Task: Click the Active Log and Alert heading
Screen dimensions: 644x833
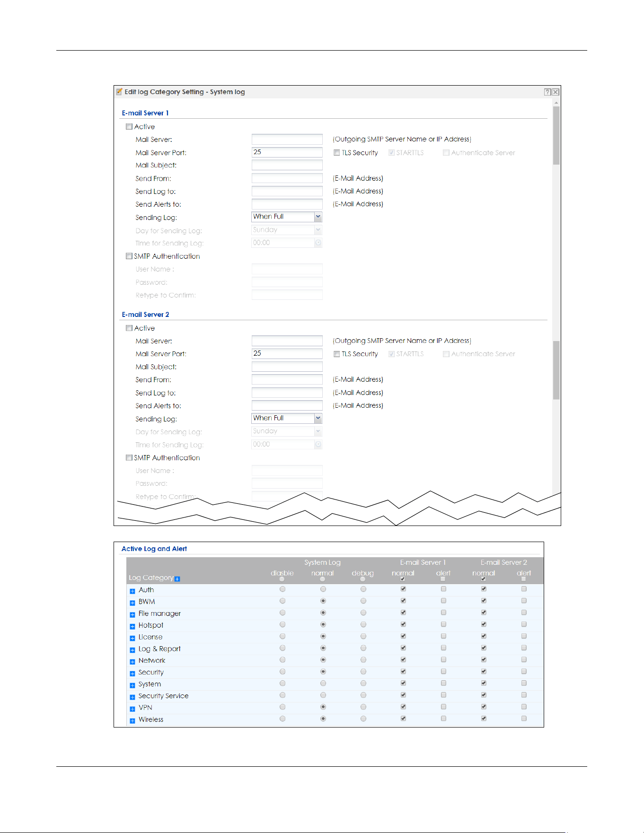Action: [x=154, y=549]
